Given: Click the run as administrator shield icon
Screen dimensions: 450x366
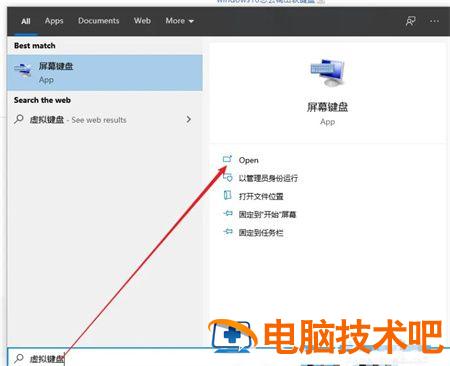Looking at the screenshot, I should [228, 177].
